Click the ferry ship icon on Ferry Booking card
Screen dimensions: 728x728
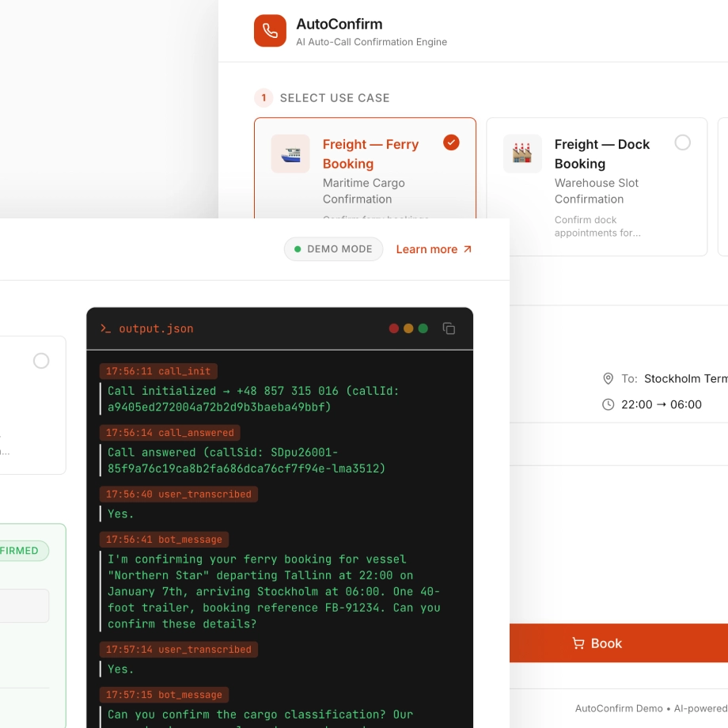(290, 154)
